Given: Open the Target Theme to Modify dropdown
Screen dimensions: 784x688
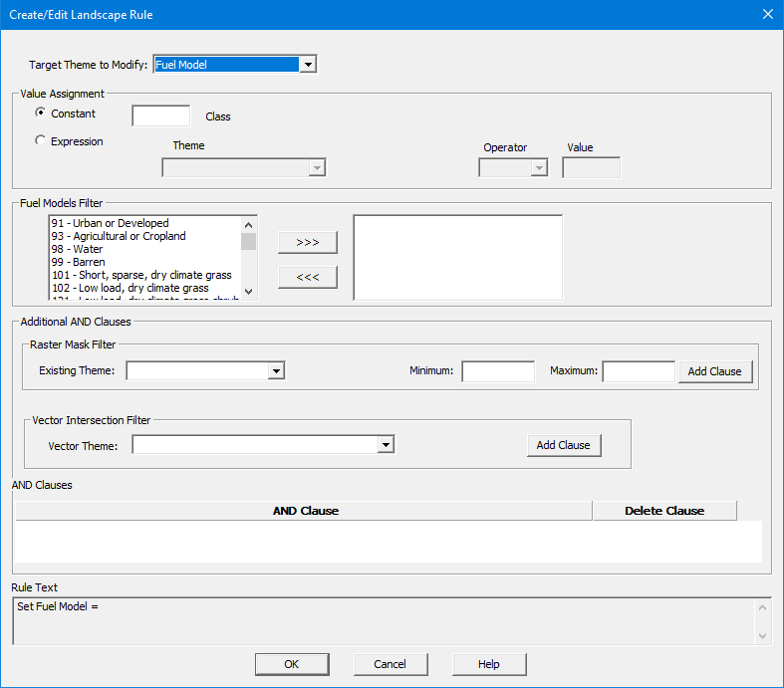Looking at the screenshot, I should (x=308, y=65).
